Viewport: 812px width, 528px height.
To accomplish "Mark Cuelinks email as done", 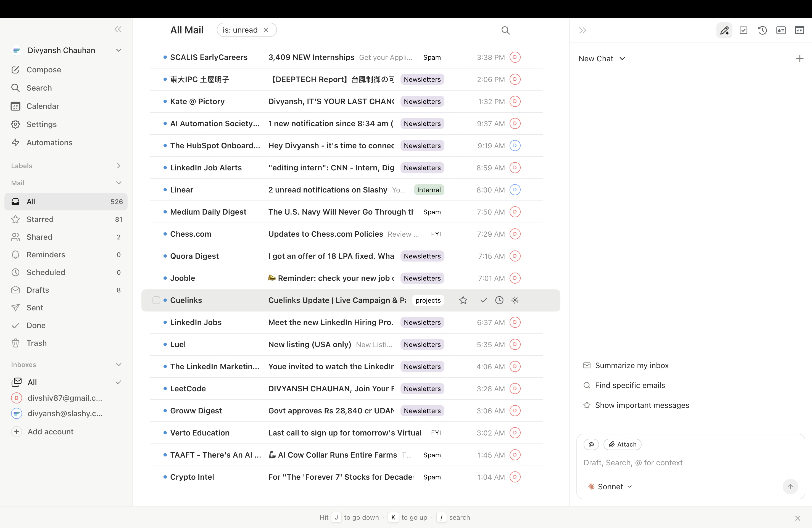I will 483,300.
